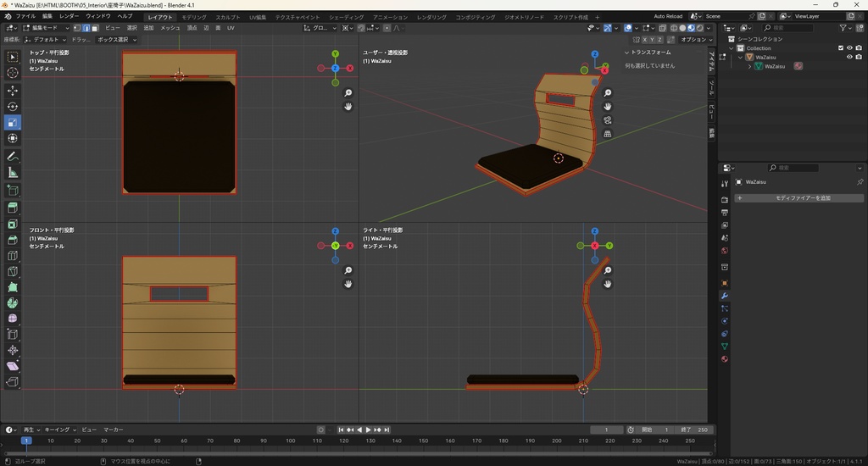Switch to face select mode
The width and height of the screenshot is (868, 466).
(x=96, y=28)
